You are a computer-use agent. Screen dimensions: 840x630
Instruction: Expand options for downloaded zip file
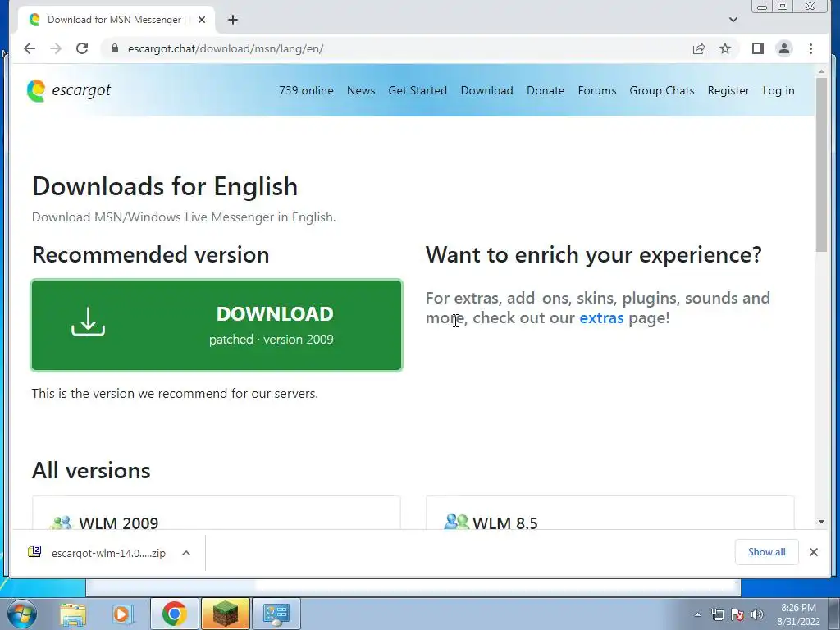[x=186, y=553]
